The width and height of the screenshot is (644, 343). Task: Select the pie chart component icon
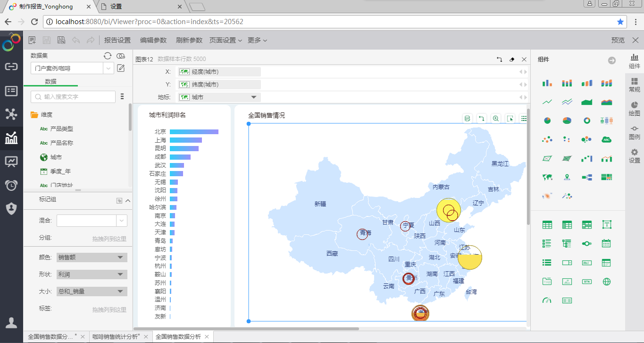click(x=547, y=120)
